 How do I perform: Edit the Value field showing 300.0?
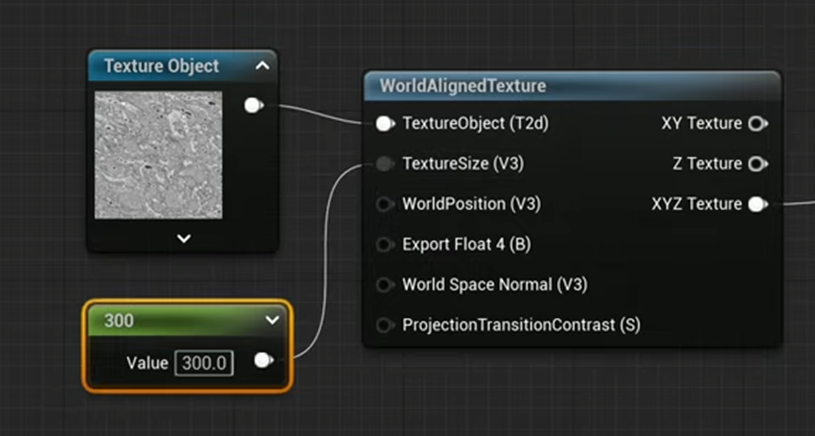click(x=204, y=363)
